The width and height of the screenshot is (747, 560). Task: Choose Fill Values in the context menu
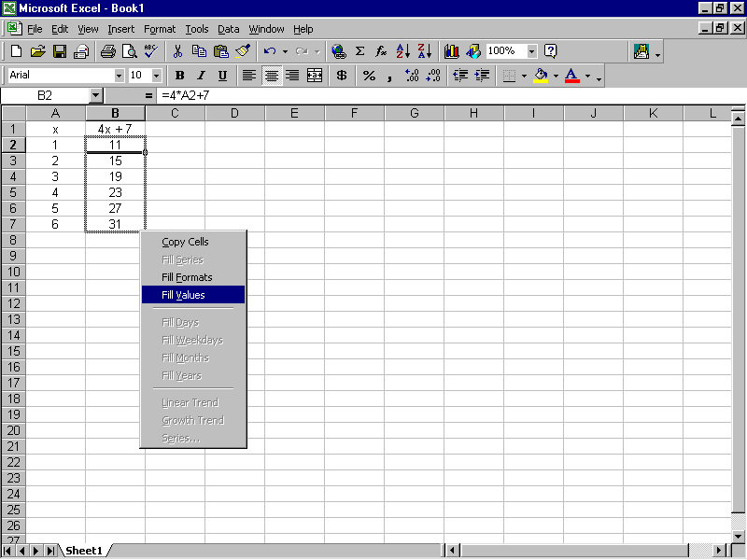pyautogui.click(x=193, y=295)
